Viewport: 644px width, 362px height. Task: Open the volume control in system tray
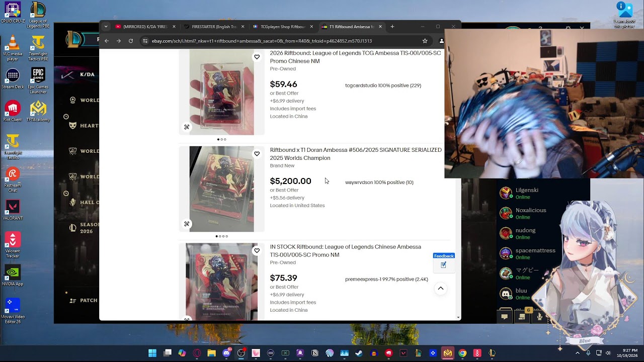608,353
